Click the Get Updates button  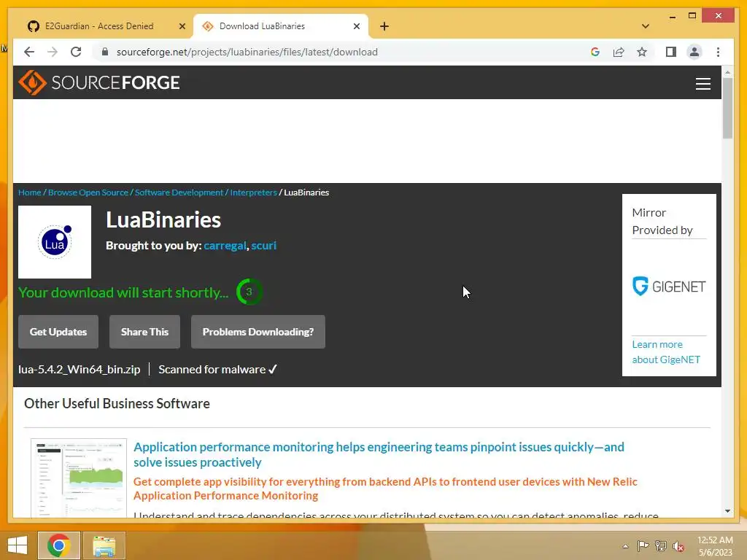pos(58,332)
